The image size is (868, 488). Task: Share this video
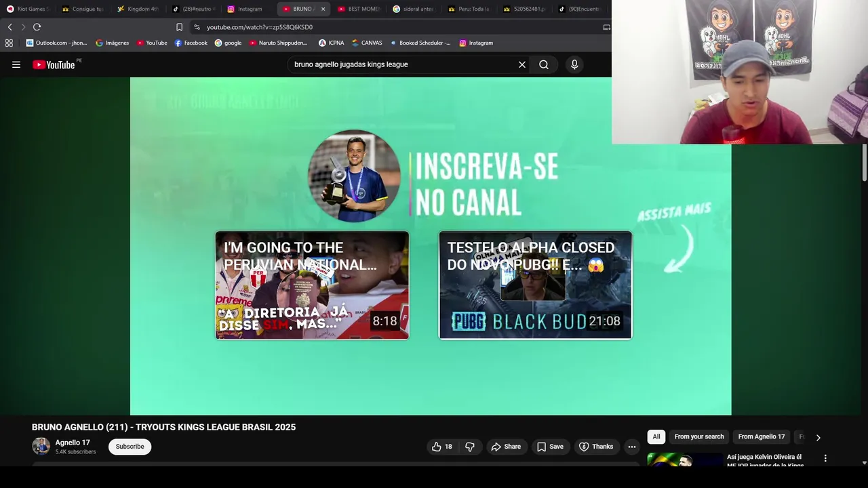point(506,447)
